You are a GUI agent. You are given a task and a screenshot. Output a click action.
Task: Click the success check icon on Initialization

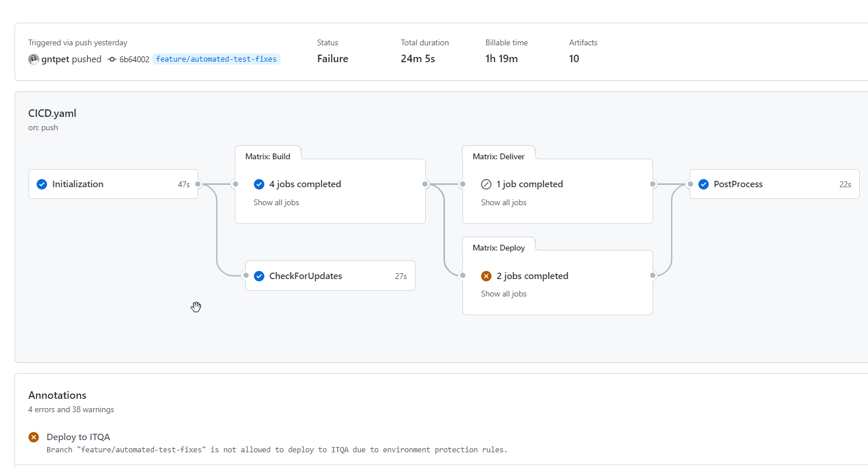click(x=41, y=184)
